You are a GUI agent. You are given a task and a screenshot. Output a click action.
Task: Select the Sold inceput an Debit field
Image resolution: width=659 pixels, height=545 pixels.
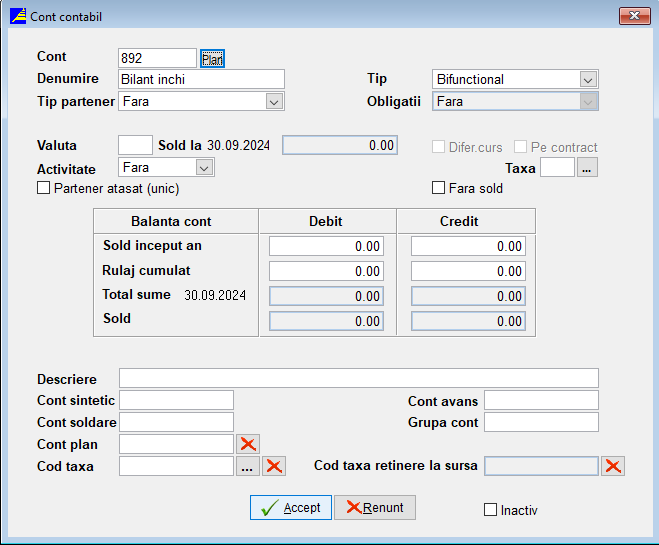[326, 246]
